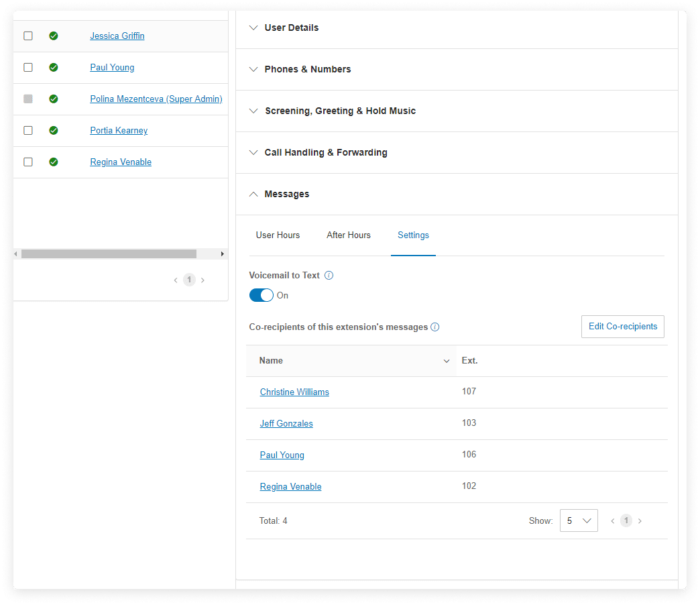Switch to the User Hours tab
700x605 pixels.
278,235
